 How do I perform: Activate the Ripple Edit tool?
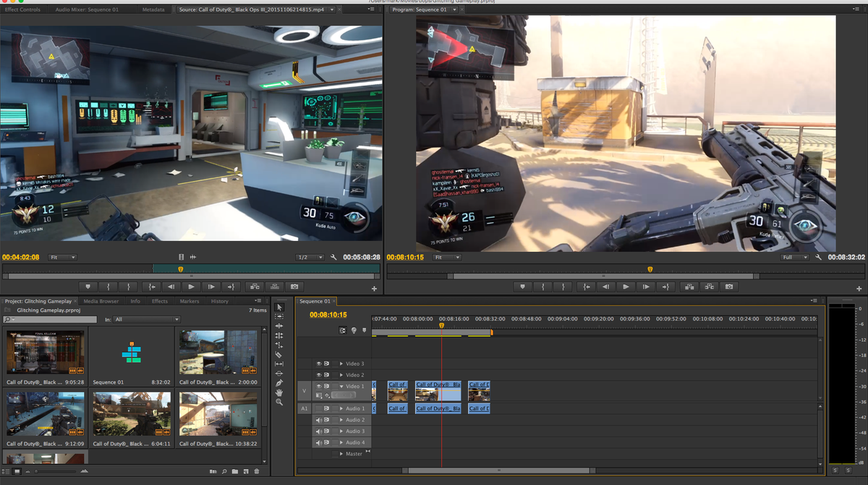[279, 326]
